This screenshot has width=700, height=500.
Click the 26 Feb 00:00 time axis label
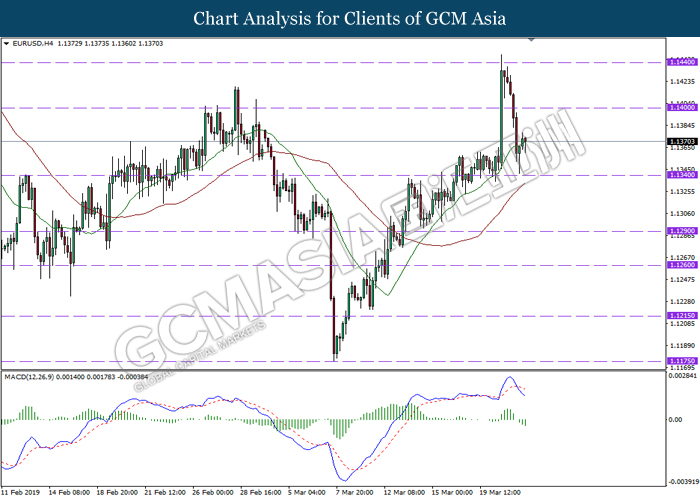[213, 492]
